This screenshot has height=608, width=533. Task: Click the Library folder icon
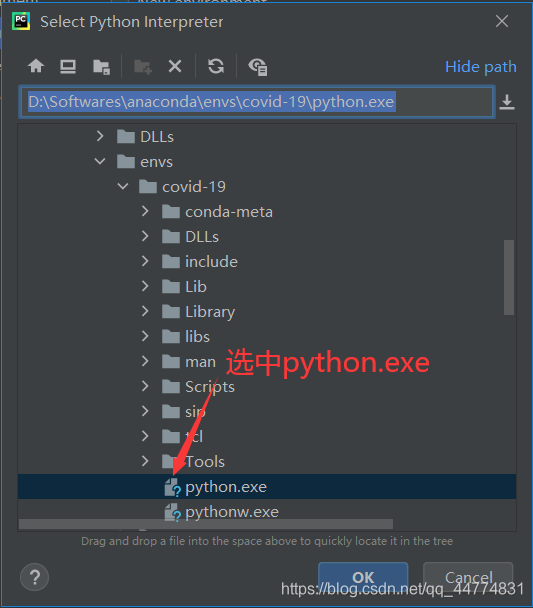[171, 311]
